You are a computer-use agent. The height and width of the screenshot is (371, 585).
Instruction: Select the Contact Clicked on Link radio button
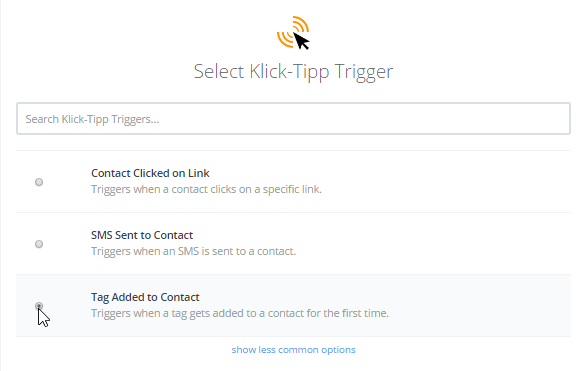point(39,182)
